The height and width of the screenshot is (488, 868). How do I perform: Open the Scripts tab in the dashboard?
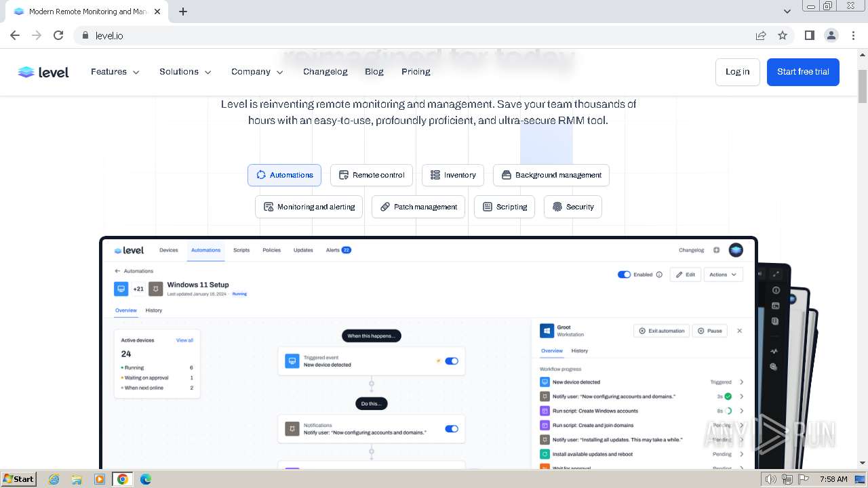click(x=241, y=250)
